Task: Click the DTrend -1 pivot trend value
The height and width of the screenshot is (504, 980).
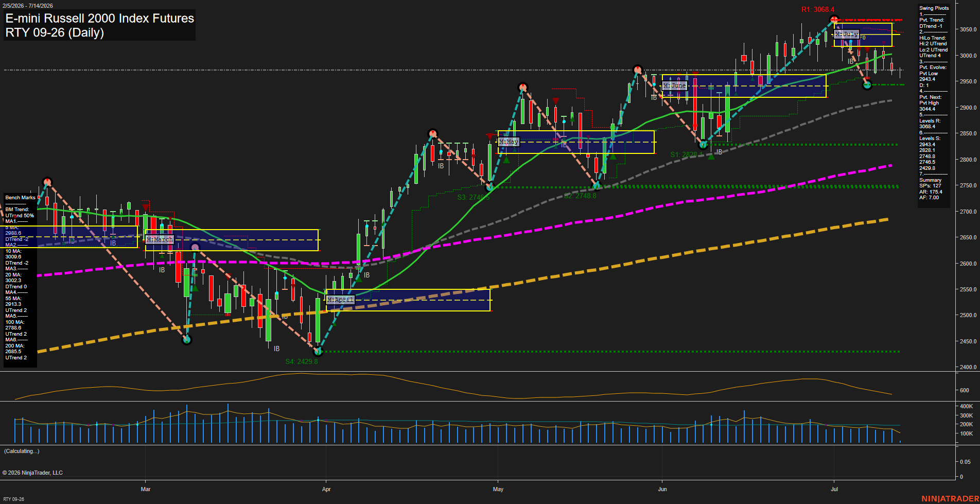Action: pos(931,26)
